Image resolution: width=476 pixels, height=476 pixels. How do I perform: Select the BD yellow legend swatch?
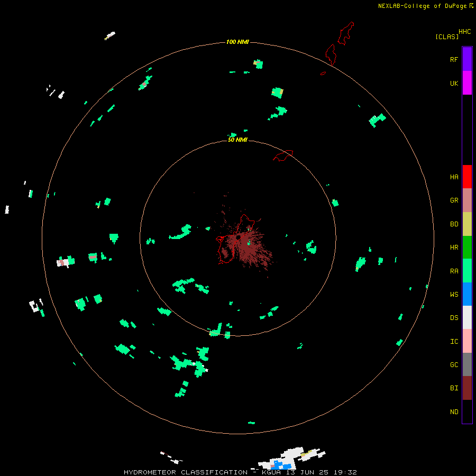tap(467, 224)
